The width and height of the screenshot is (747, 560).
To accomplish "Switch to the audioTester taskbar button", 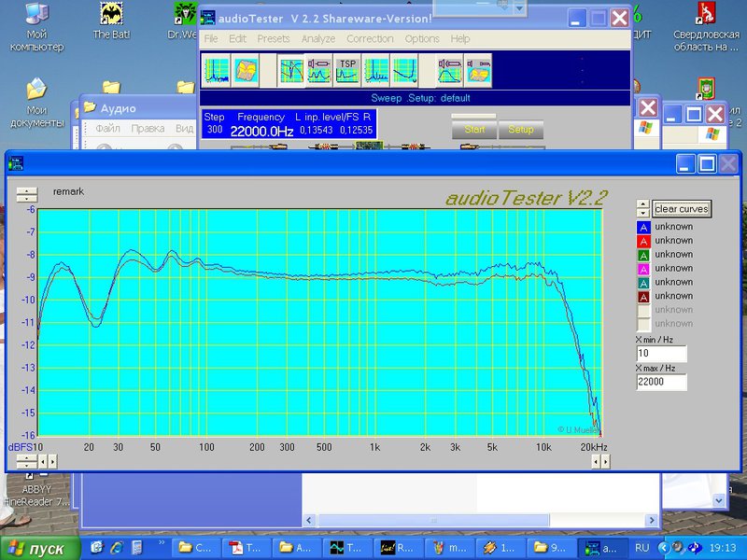I will 601,548.
